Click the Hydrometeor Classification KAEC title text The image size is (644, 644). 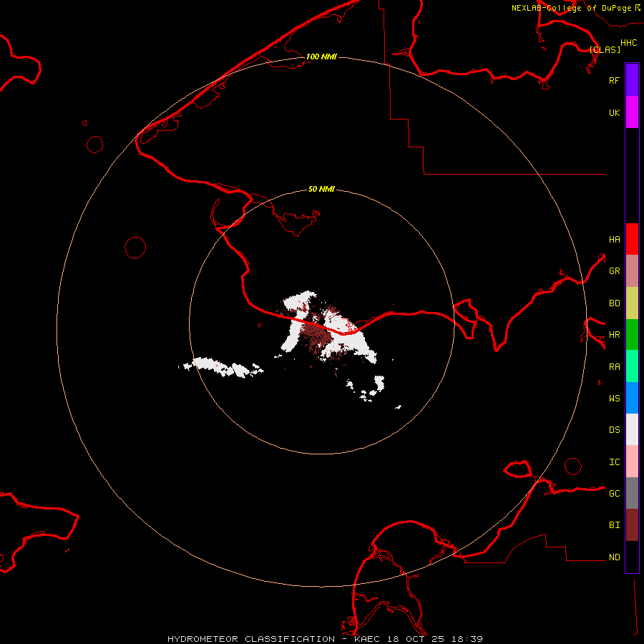pyautogui.click(x=326, y=639)
